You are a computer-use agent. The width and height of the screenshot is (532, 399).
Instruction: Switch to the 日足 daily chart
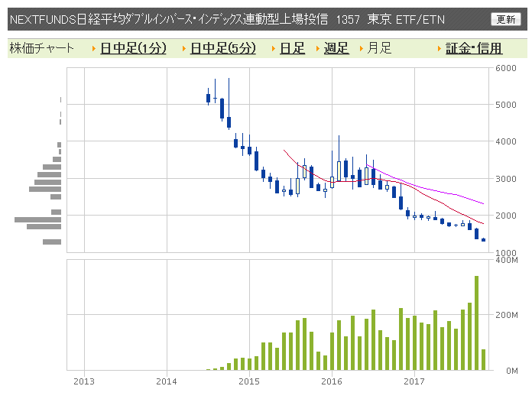tap(292, 48)
